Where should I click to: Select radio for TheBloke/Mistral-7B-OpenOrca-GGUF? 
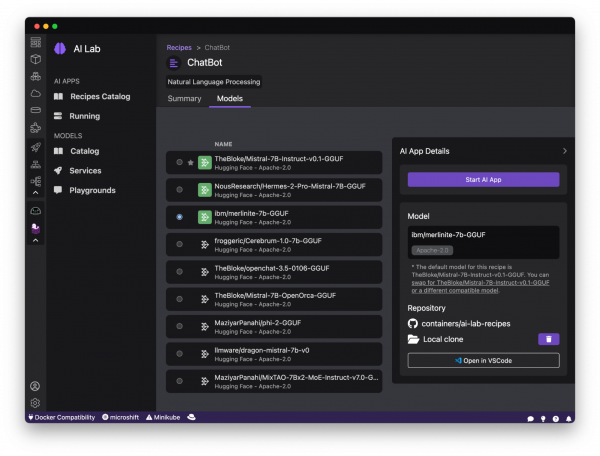[179, 299]
